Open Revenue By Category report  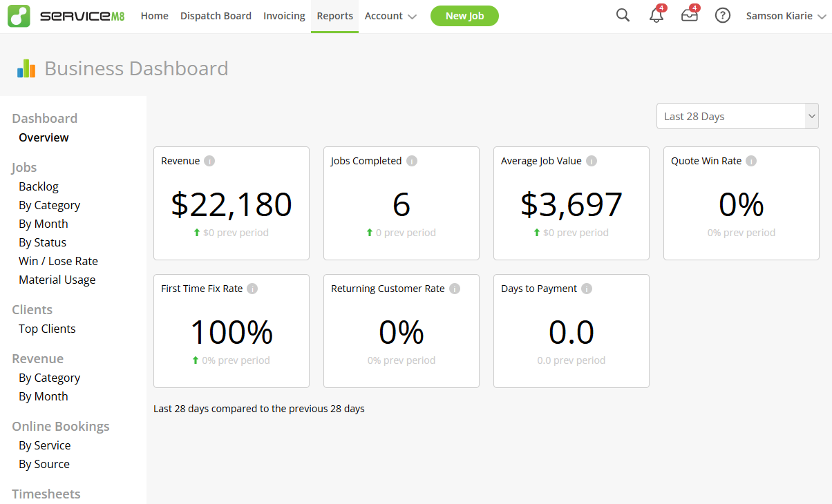(x=50, y=378)
